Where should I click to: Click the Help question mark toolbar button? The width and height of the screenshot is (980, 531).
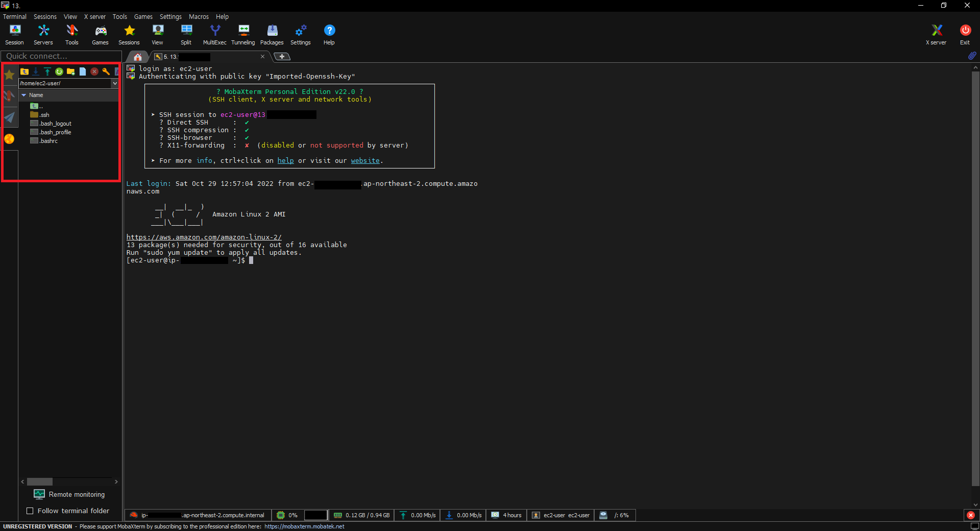coord(329,35)
